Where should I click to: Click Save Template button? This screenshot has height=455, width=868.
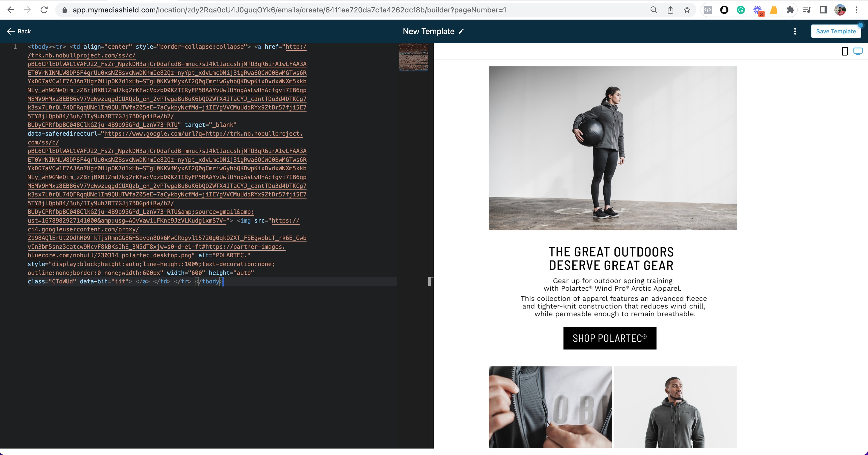tap(836, 31)
